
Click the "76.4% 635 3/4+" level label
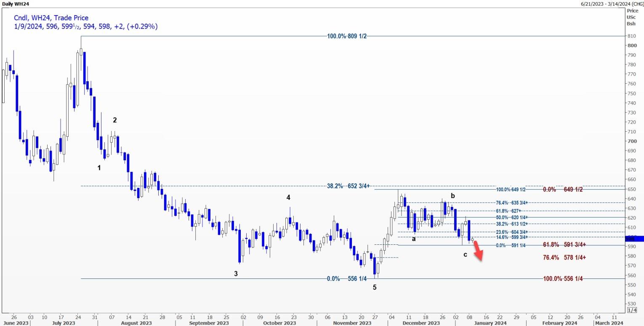(512, 203)
